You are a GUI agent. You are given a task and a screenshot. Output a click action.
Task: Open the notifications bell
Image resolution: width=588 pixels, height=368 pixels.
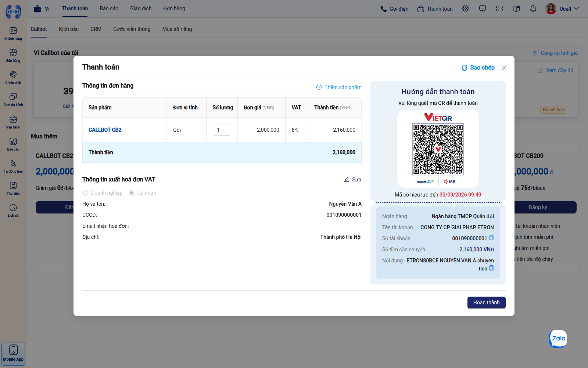pos(533,8)
